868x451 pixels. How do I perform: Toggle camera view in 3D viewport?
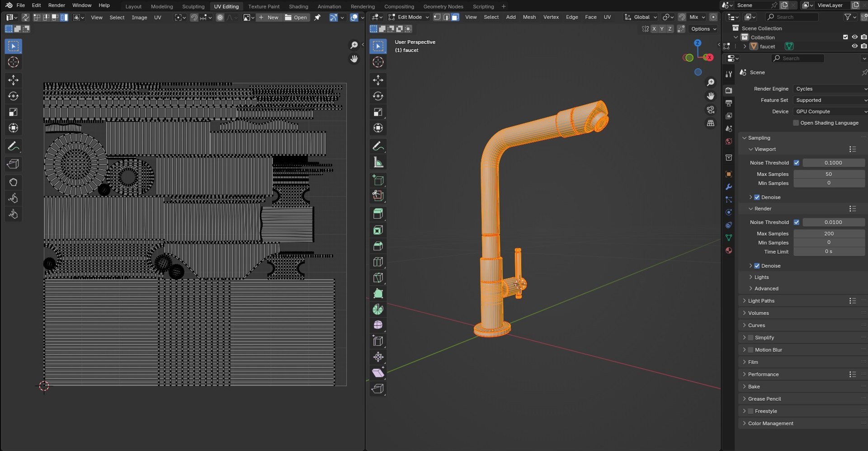click(711, 110)
